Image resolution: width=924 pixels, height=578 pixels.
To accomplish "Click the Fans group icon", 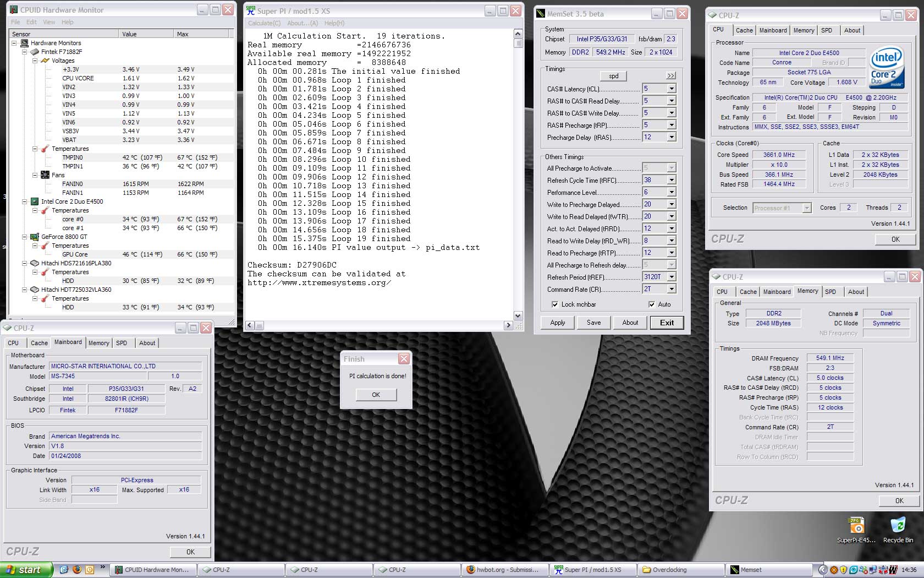I will pyautogui.click(x=45, y=175).
